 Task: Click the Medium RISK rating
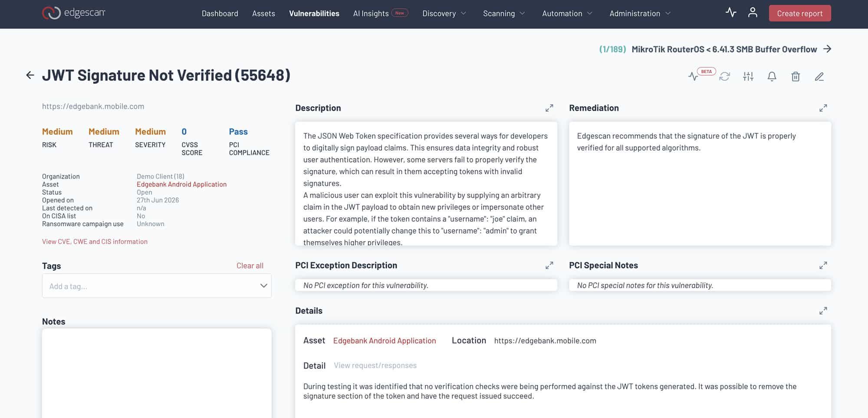point(57,132)
